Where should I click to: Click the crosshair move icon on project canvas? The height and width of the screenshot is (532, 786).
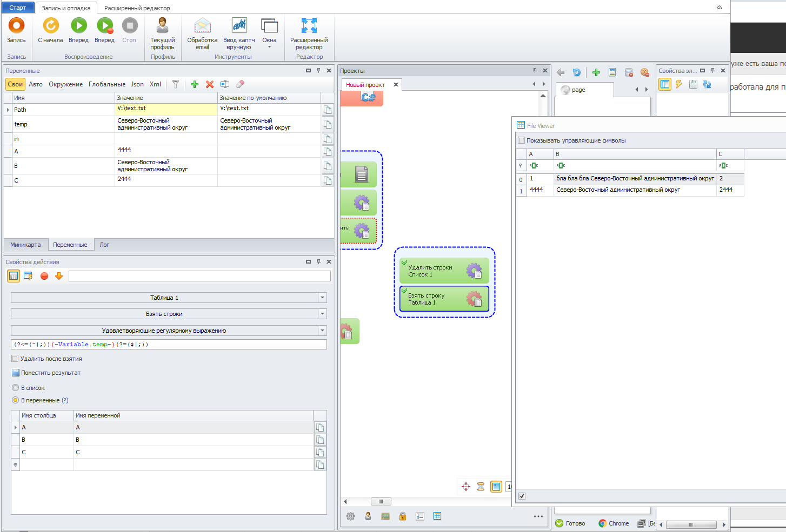[466, 487]
